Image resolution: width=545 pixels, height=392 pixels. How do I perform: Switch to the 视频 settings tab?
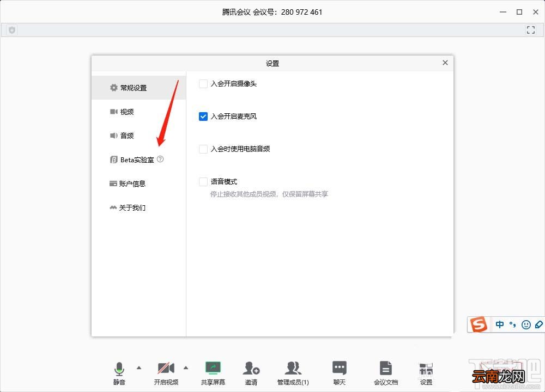pos(138,112)
